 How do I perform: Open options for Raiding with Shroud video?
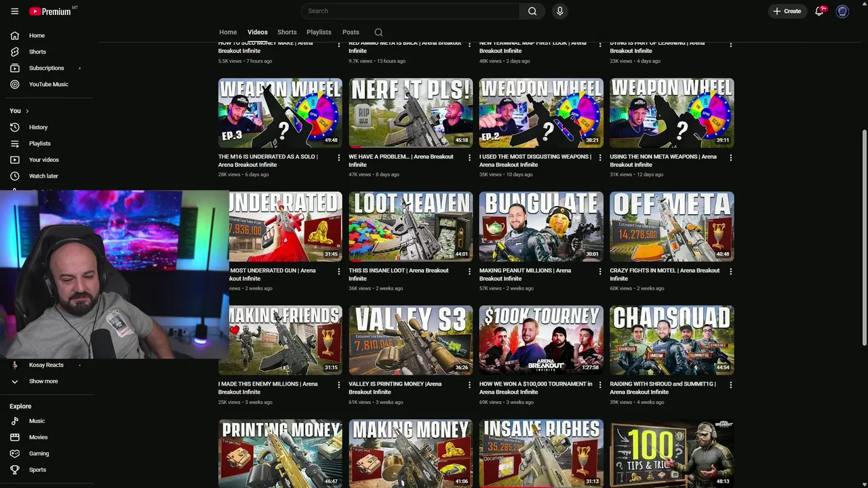click(x=730, y=384)
